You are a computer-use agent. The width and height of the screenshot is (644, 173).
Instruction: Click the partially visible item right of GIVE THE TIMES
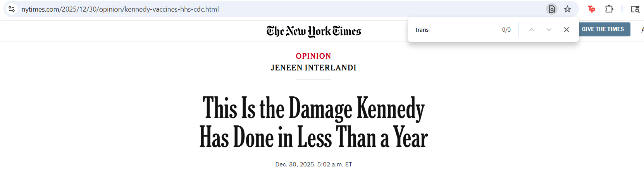642,30
